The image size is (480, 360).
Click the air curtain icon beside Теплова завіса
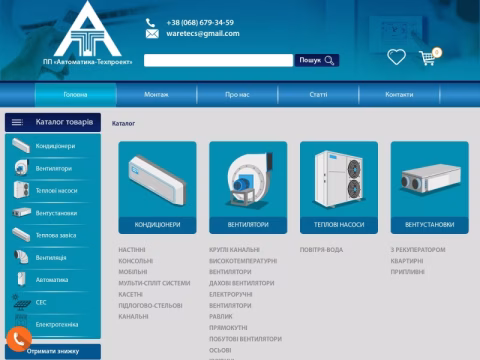[x=21, y=235]
